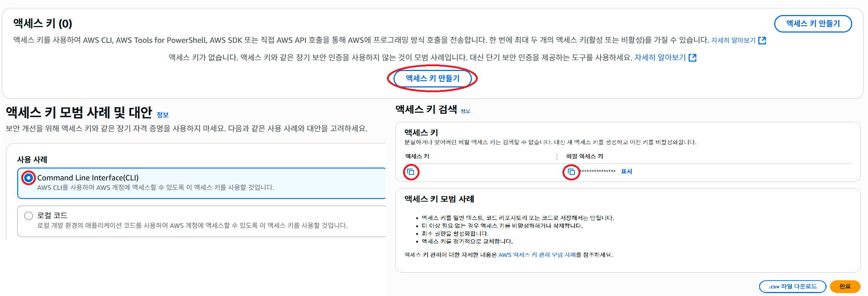
Task: Click external link icon after first 자세히 알아보기
Action: pos(762,40)
